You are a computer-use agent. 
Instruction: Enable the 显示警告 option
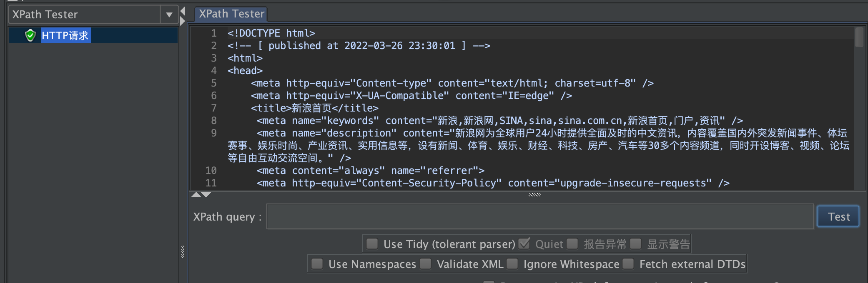pos(636,243)
